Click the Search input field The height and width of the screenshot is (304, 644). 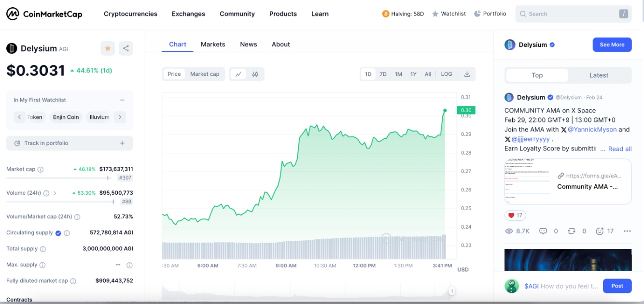point(570,14)
